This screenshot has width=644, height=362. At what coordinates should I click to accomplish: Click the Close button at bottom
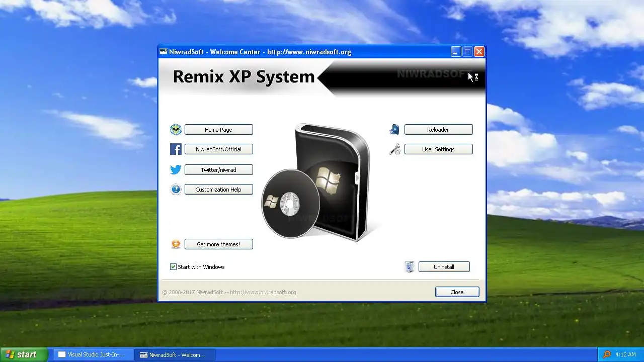tap(457, 292)
